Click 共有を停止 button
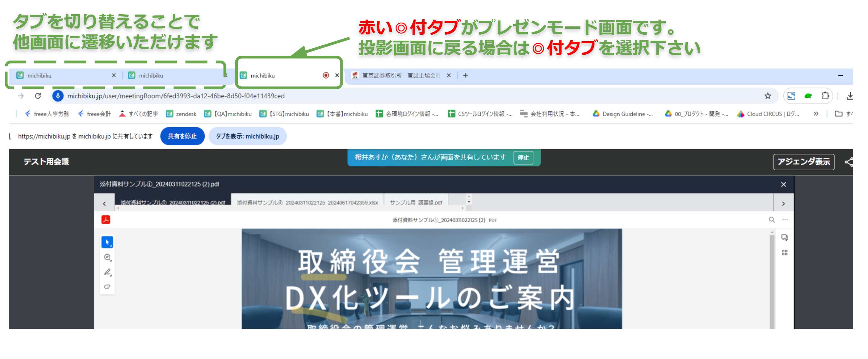This screenshot has height=359, width=868. (182, 136)
